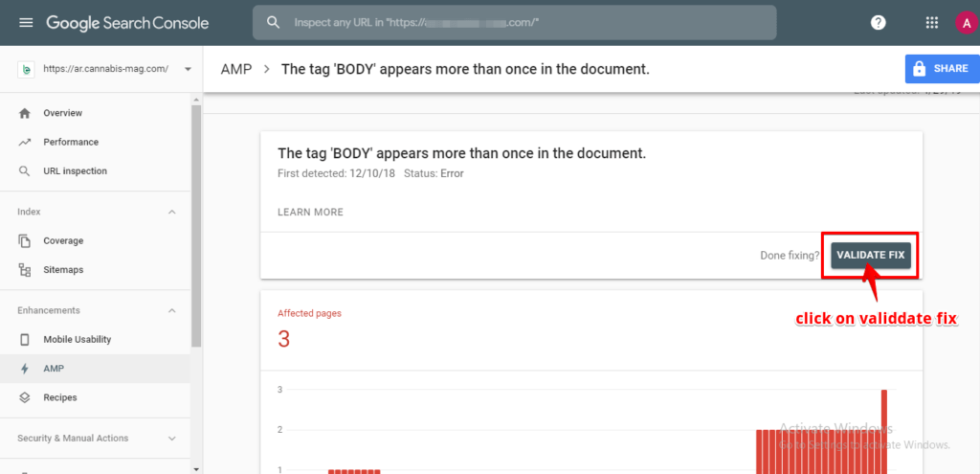
Task: Expand Security & Manual Actions section
Action: (x=172, y=439)
